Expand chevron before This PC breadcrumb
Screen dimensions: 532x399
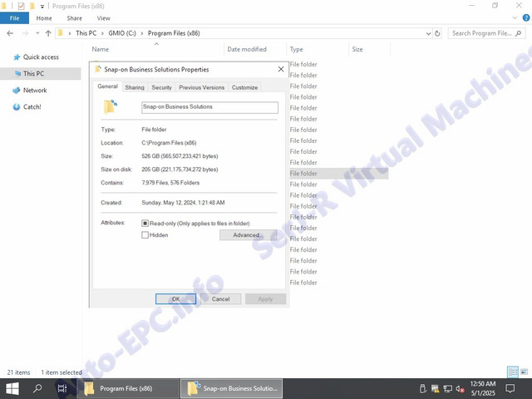click(70, 33)
